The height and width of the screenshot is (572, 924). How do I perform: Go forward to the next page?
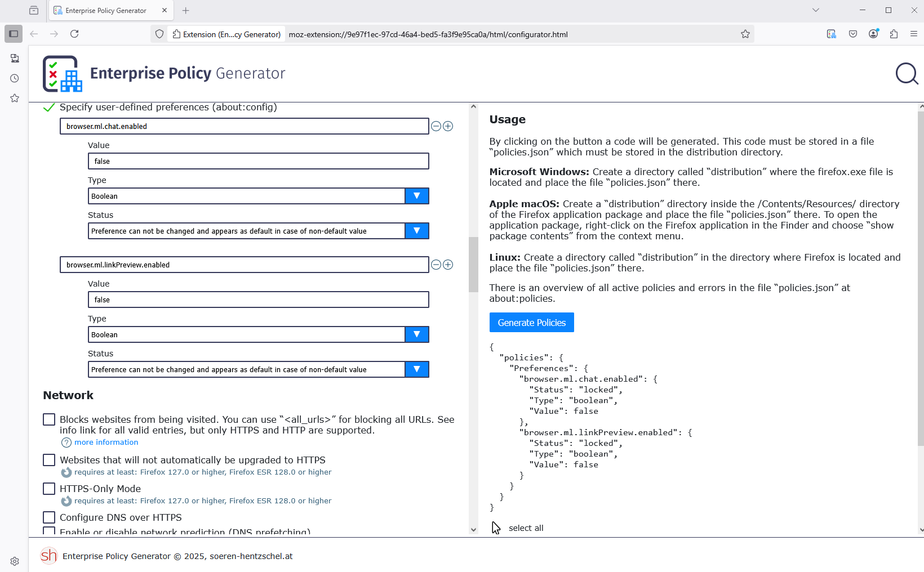(54, 34)
